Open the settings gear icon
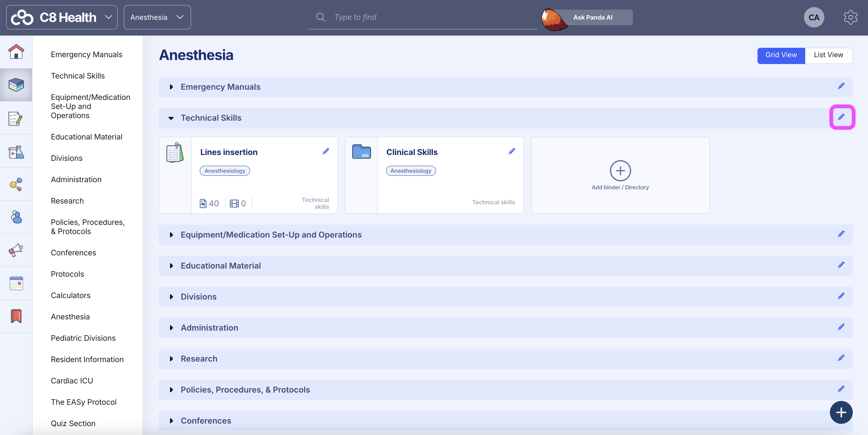The image size is (868, 435). (x=850, y=17)
